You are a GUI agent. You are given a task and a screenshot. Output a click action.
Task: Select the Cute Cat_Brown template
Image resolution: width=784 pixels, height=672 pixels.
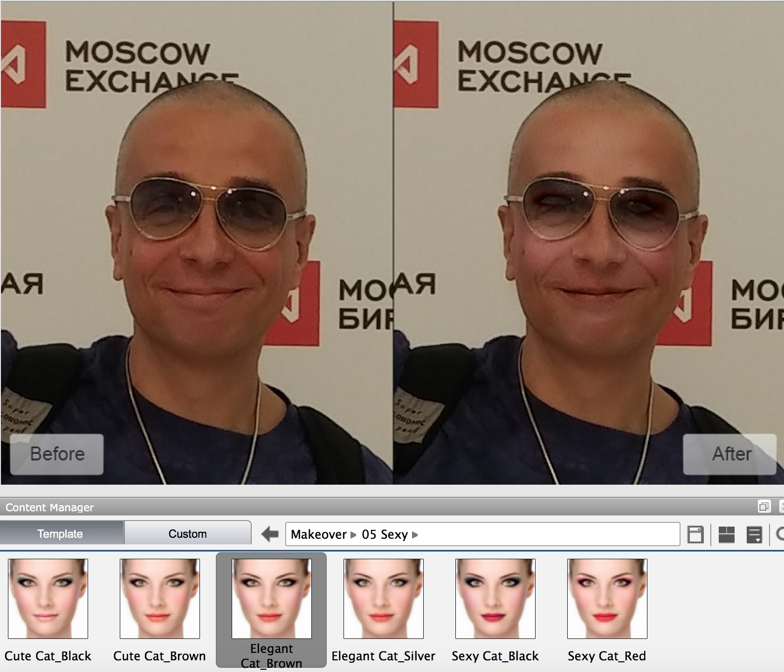160,599
